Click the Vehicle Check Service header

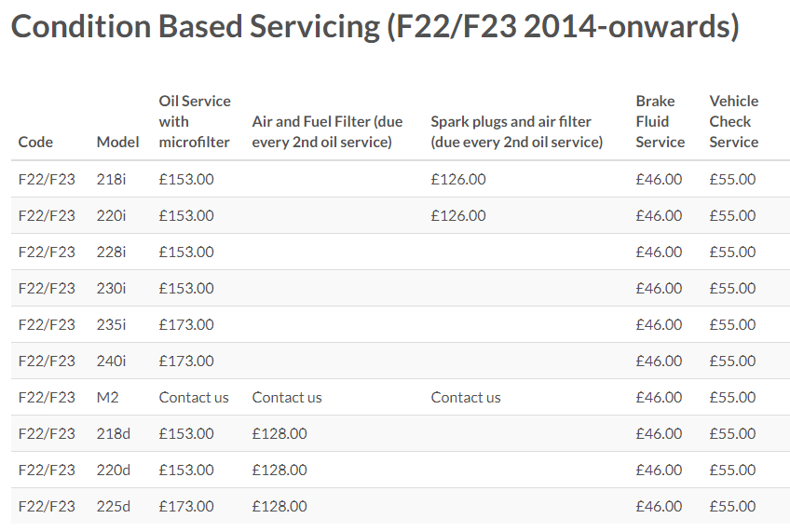(x=733, y=121)
